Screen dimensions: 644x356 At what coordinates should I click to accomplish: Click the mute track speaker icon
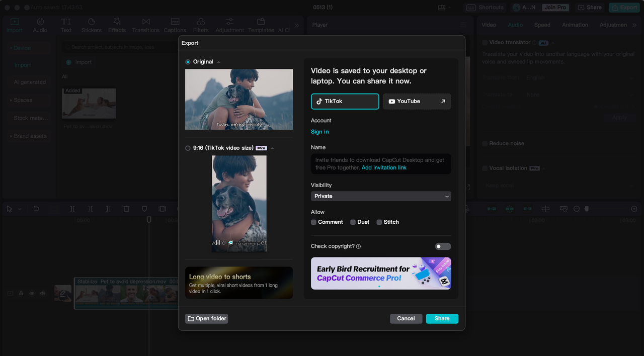pyautogui.click(x=43, y=293)
